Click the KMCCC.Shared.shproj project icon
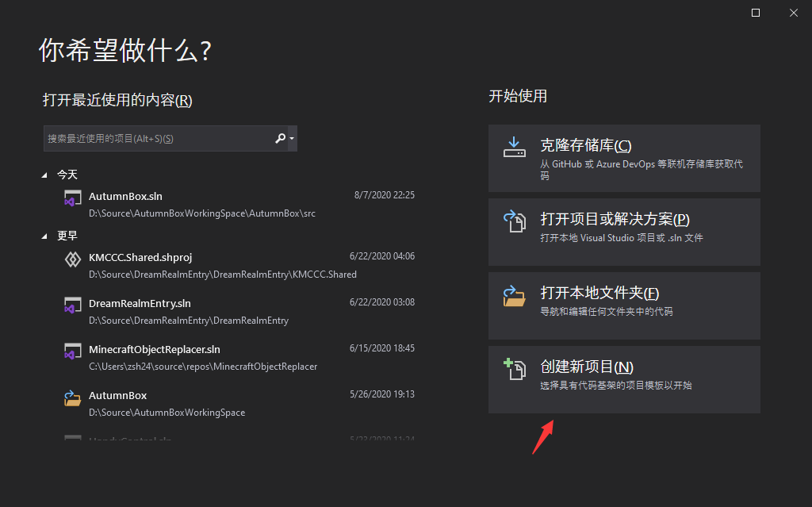Screen dimensions: 812x507 point(73,260)
